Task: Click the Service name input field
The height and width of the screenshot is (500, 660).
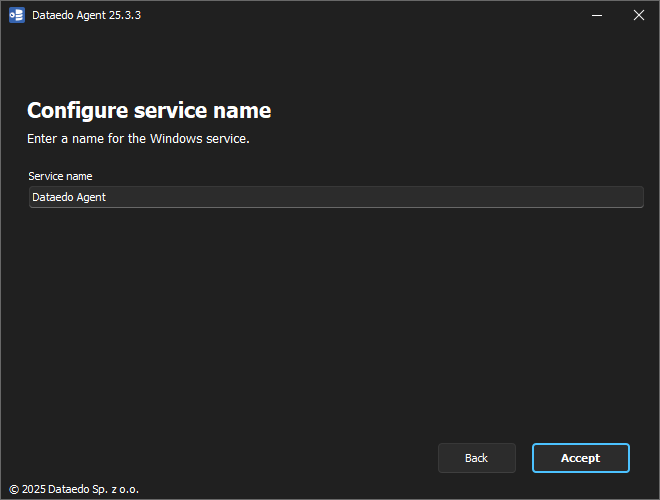Action: (x=336, y=197)
